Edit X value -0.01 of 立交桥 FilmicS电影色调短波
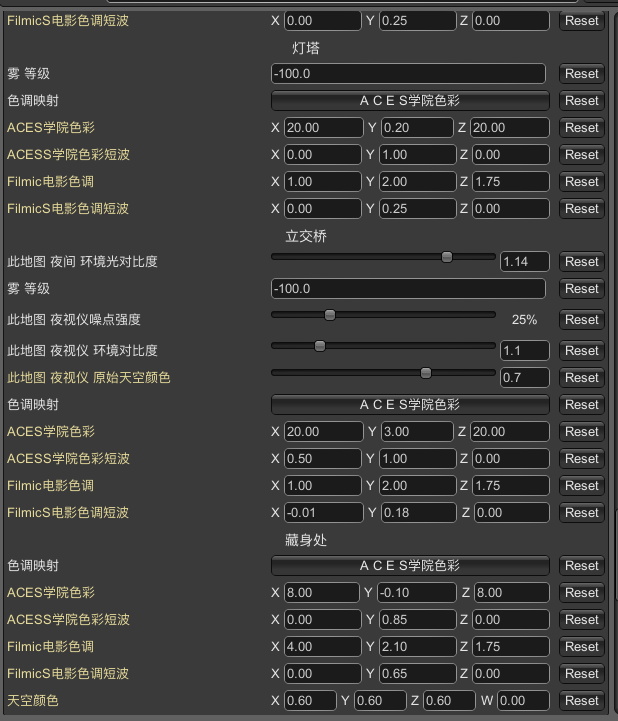618x721 pixels. (324, 512)
